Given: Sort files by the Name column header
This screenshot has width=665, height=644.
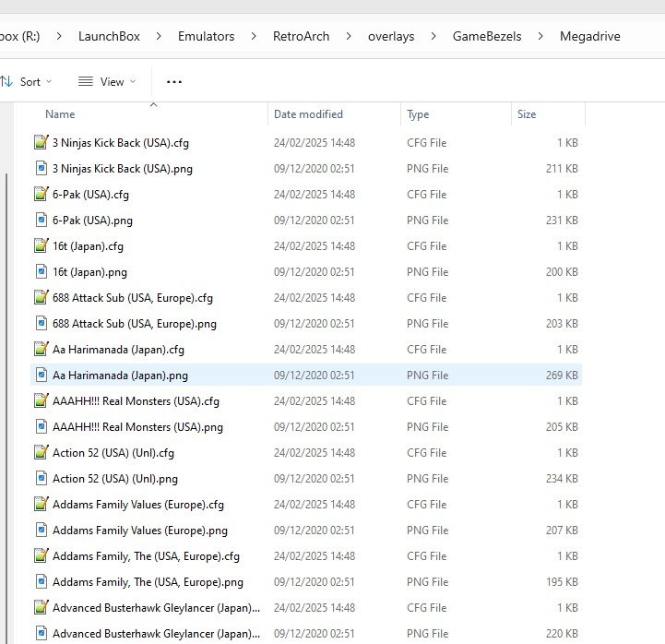Looking at the screenshot, I should click(x=60, y=114).
